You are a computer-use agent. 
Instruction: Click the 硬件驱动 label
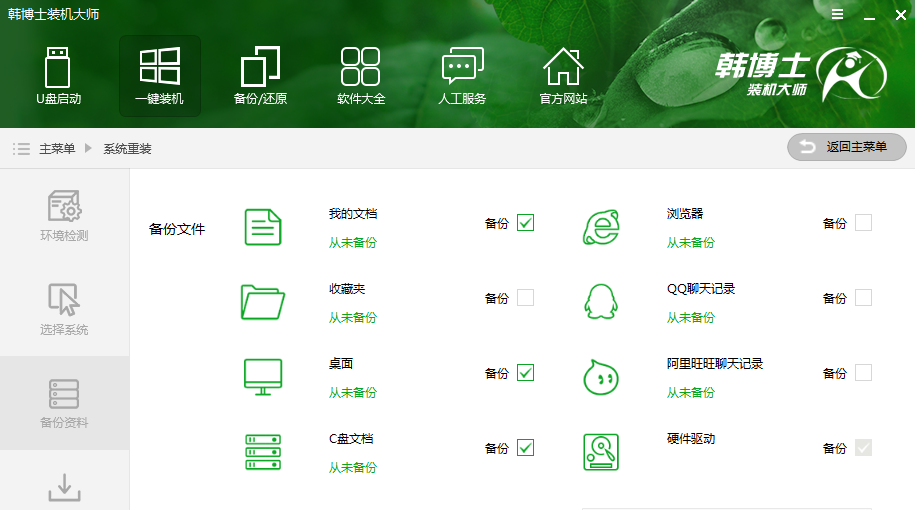tap(691, 439)
